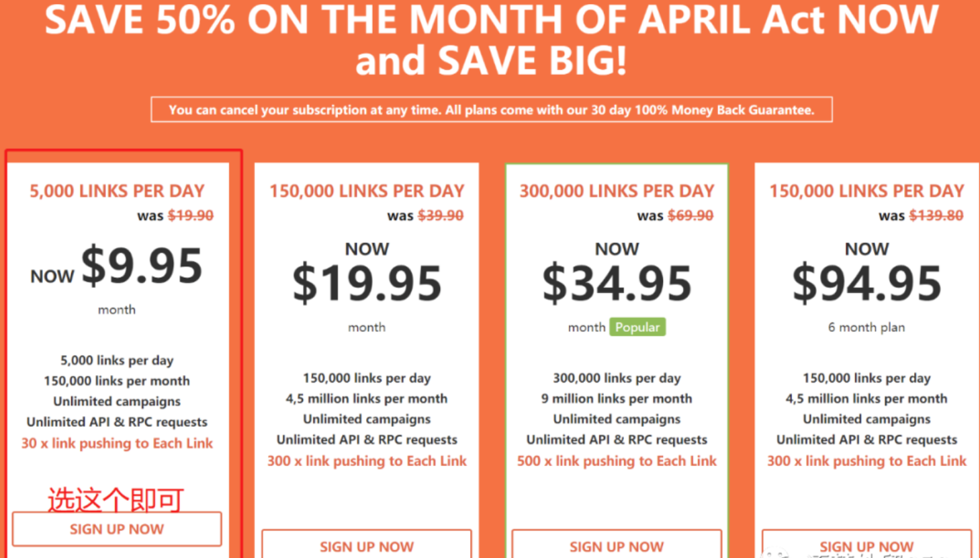Image resolution: width=980 pixels, height=558 pixels.
Task: Click the $9.95 price text
Action: 142,266
